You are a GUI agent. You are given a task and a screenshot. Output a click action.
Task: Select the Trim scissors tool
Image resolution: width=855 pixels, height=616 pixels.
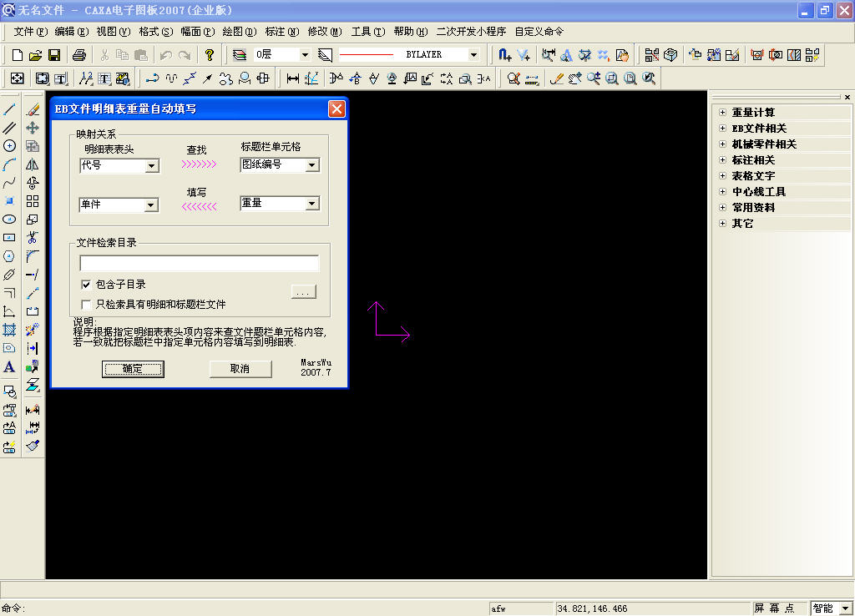click(33, 238)
